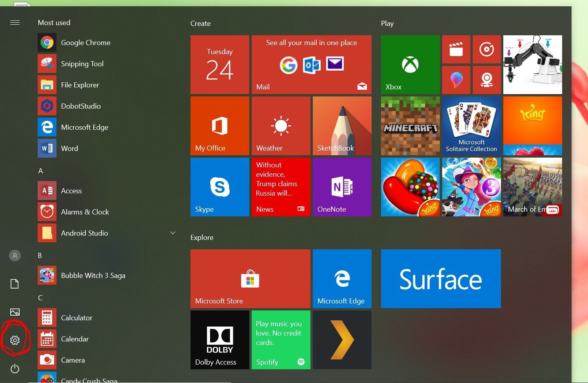
Task: Launch Bubble Witch 3 tile in Play
Action: (x=472, y=187)
